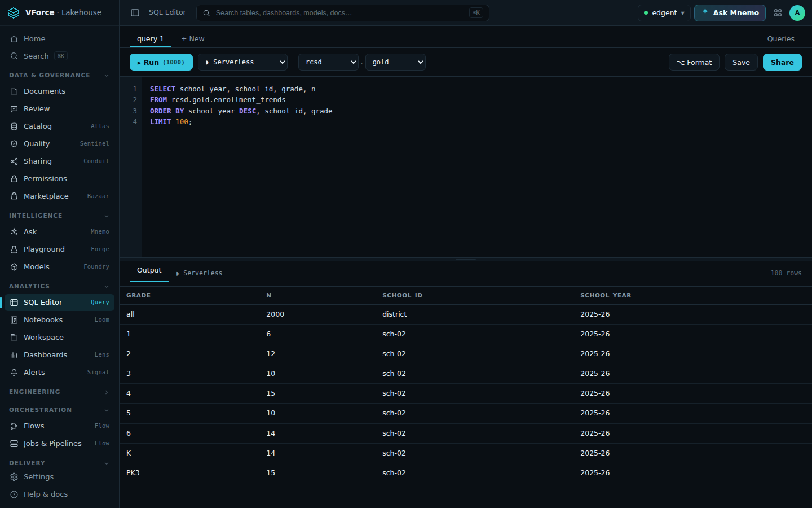The image size is (812, 508).
Task: Format the SQL query
Action: click(694, 62)
